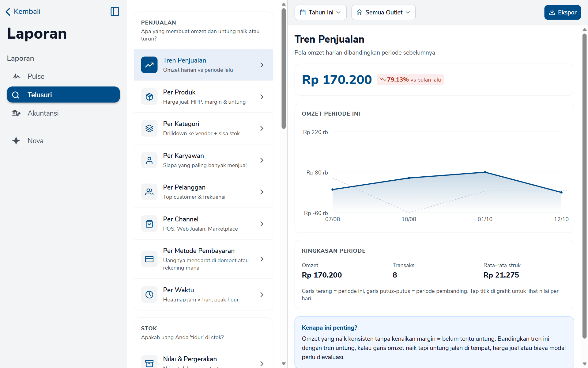Click the Per Karyawan person icon
The height and width of the screenshot is (368, 588).
coord(149,160)
